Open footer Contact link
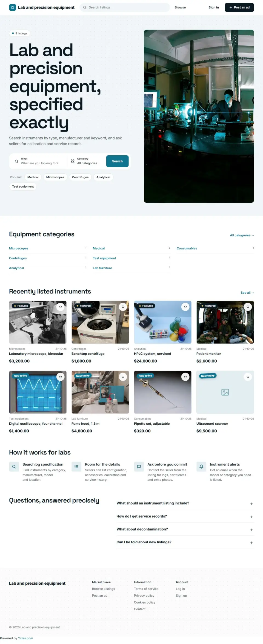263x644 pixels. [140, 609]
